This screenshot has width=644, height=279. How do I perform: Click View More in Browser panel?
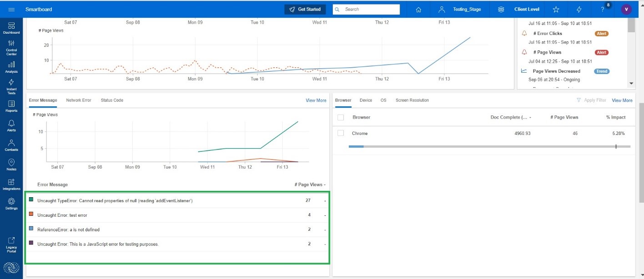(622, 100)
